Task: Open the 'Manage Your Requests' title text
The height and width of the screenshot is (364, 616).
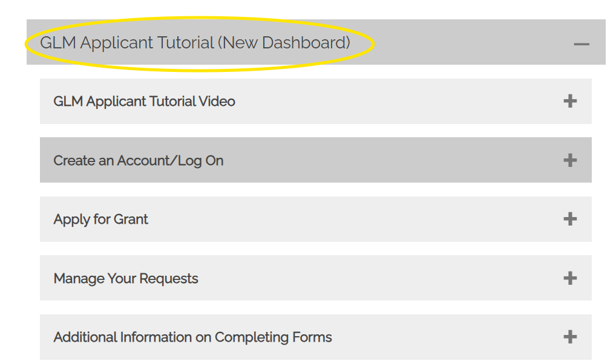Action: point(126,279)
